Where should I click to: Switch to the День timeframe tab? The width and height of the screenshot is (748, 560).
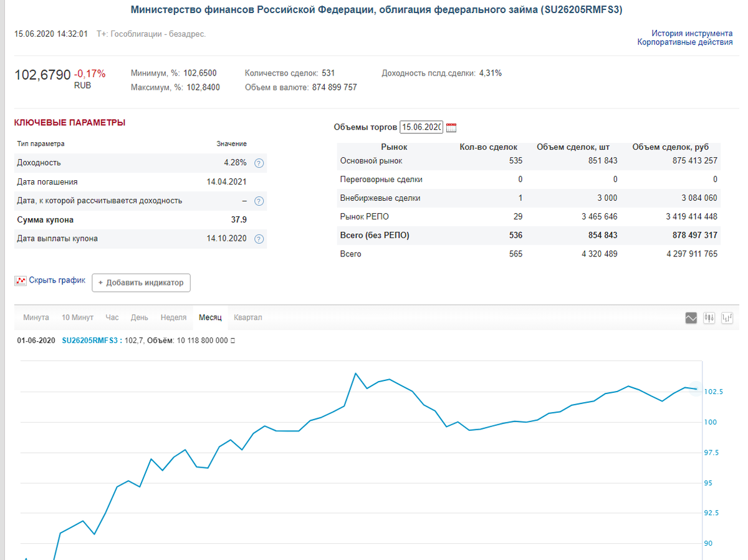pos(140,317)
